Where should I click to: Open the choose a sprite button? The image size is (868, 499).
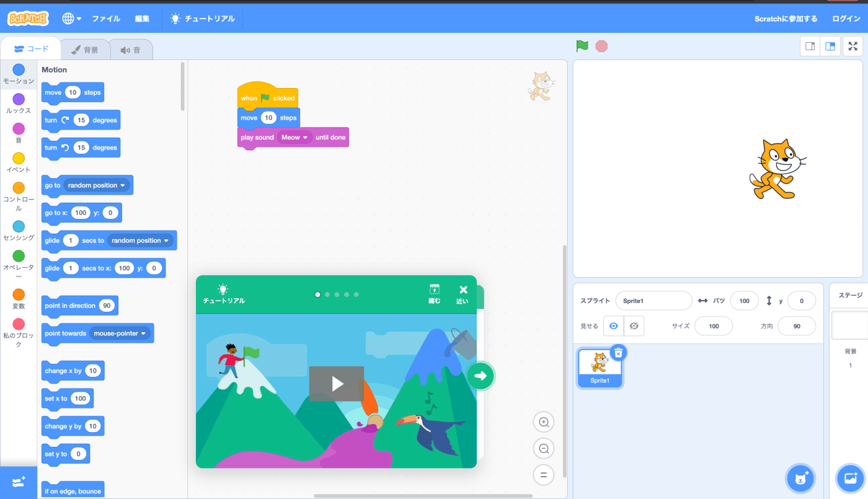coord(800,478)
